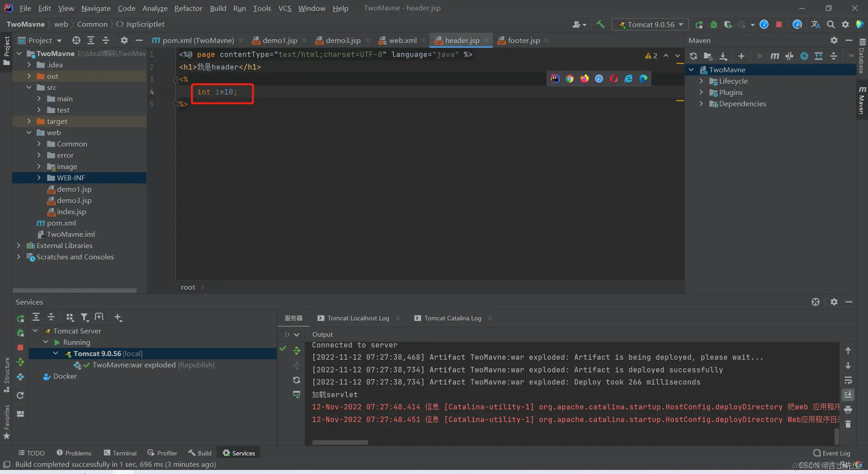
Task: Click the warnings count inspection widget
Action: (x=651, y=56)
